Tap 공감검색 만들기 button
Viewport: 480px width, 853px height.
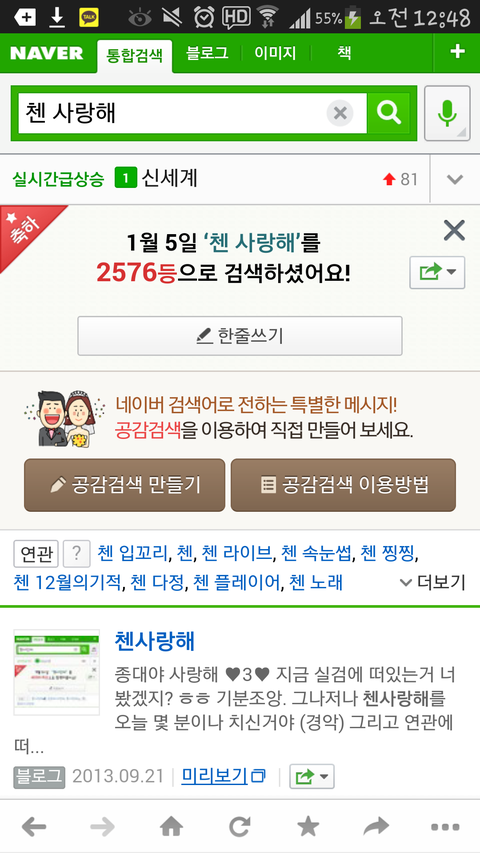point(125,485)
